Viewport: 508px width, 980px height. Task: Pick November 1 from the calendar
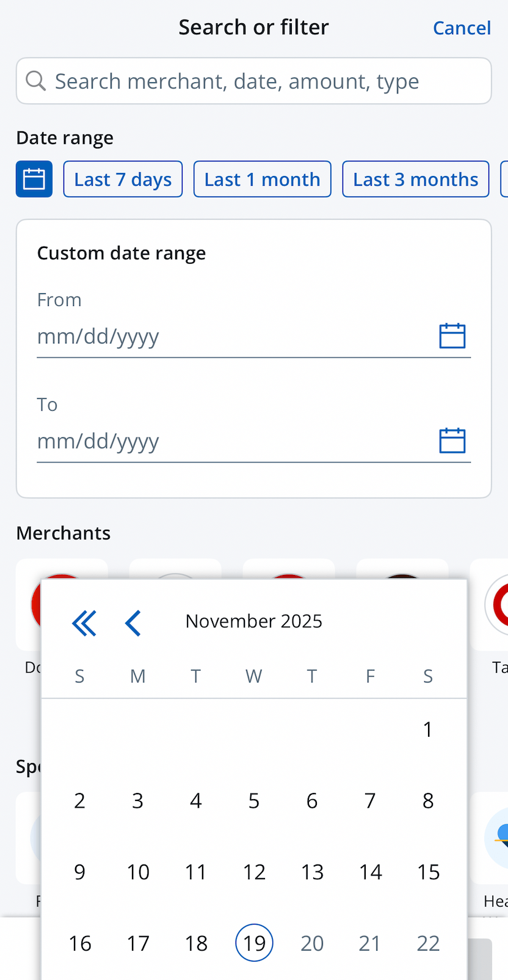point(428,728)
